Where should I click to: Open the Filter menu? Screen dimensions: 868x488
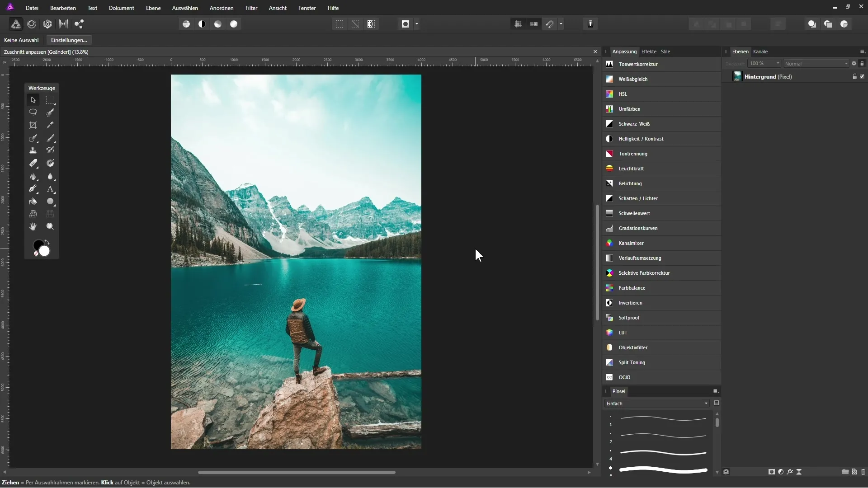click(x=251, y=8)
